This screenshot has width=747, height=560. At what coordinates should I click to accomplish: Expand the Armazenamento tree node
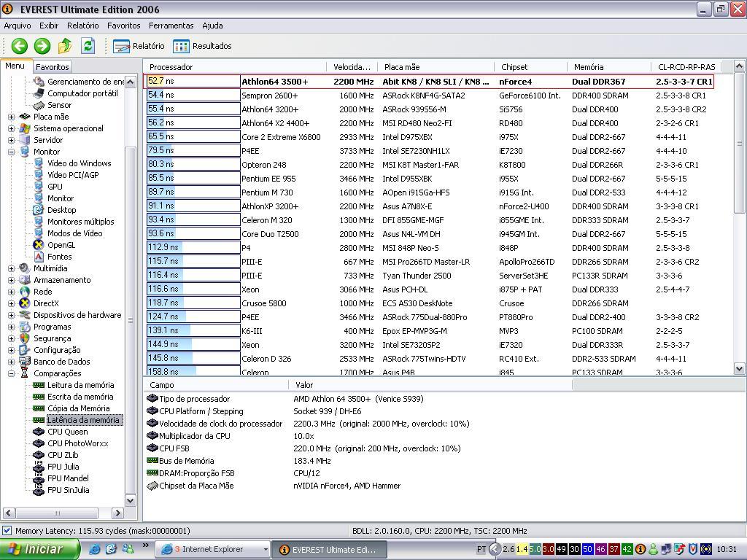[x=11, y=280]
